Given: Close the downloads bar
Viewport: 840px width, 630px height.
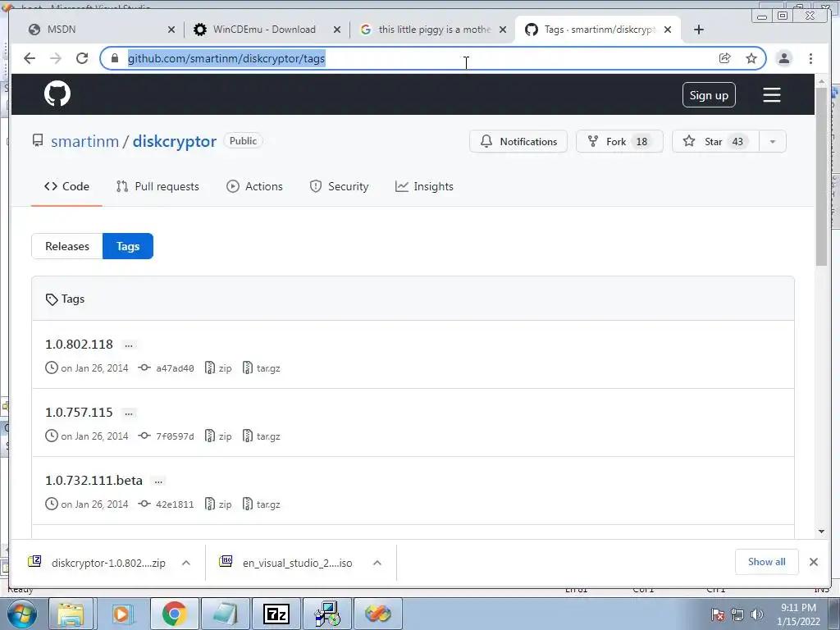Looking at the screenshot, I should [813, 561].
